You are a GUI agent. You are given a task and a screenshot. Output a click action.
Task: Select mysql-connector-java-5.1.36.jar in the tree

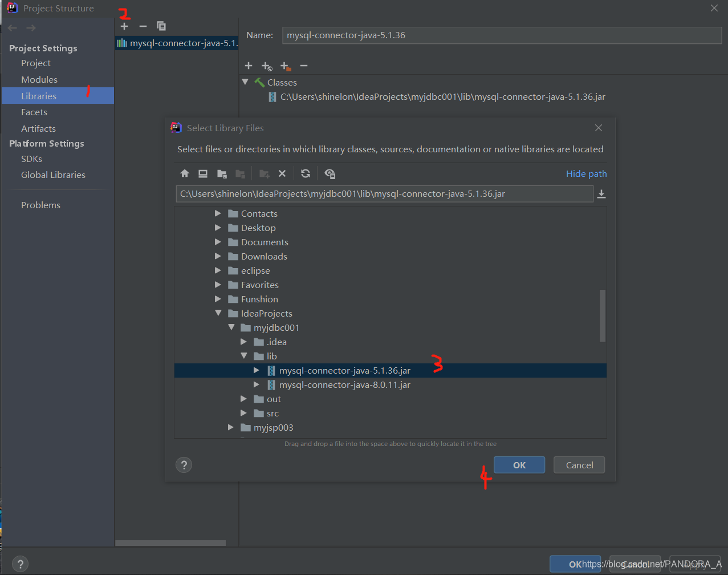391,370
